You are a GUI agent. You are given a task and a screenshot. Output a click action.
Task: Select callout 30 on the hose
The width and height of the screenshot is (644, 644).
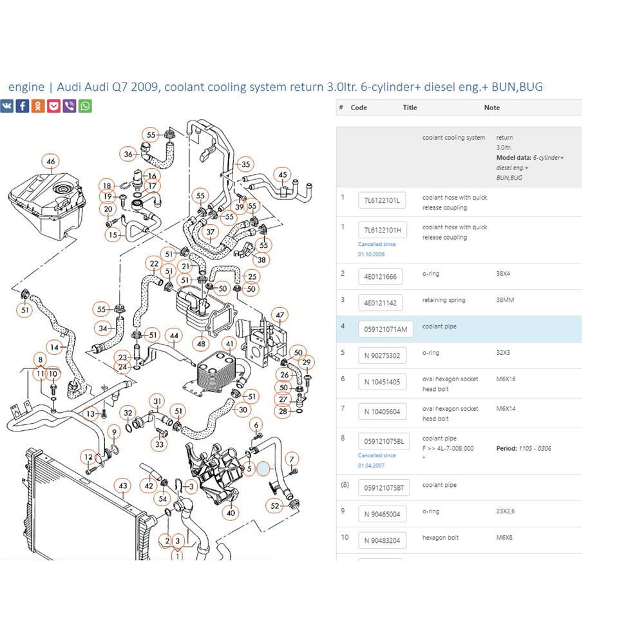point(243,410)
